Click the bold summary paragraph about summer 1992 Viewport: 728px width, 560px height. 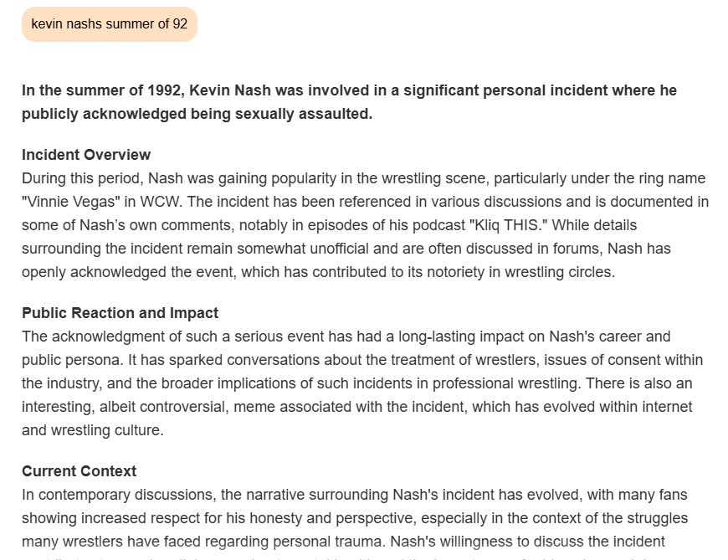[x=349, y=102]
